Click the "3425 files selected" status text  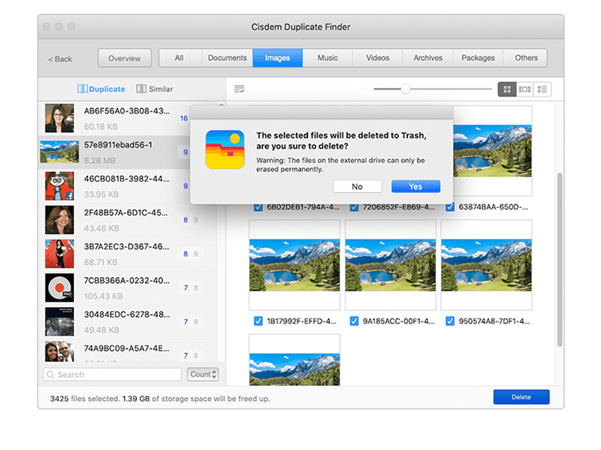click(85, 399)
